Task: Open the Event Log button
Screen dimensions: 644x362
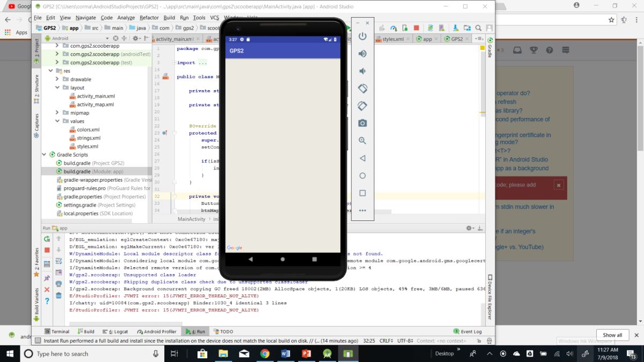Action: [467, 331]
